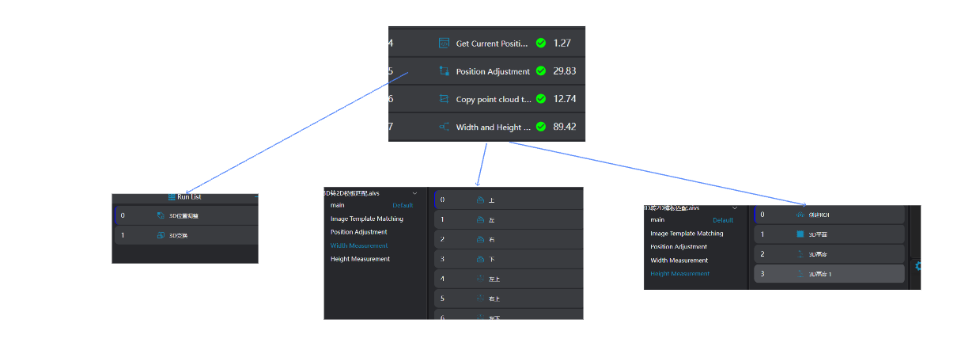Click the 3D平面 square icon in row 1
The image size is (980, 350).
coord(800,234)
